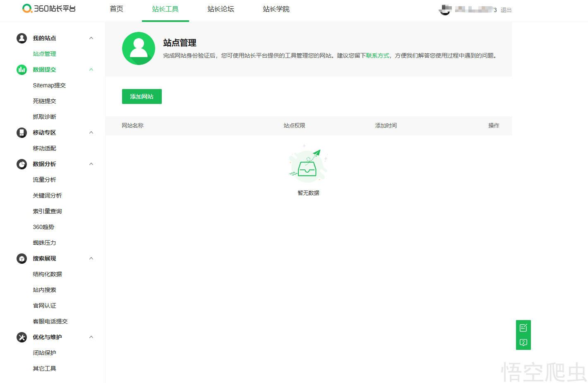Image resolution: width=588 pixels, height=383 pixels.
Task: Click the 我的站点 user icon
Action: tap(22, 38)
